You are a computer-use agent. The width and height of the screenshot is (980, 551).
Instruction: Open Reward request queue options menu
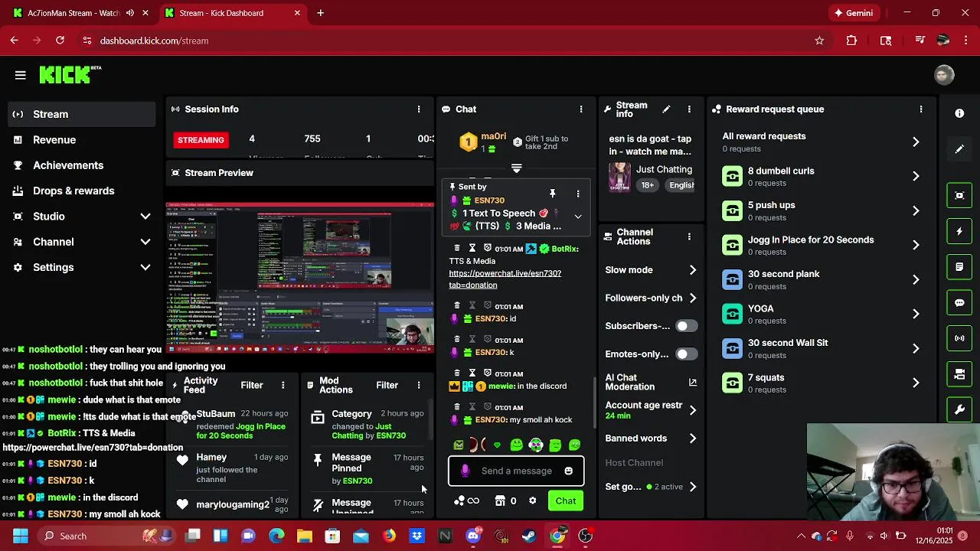point(921,109)
